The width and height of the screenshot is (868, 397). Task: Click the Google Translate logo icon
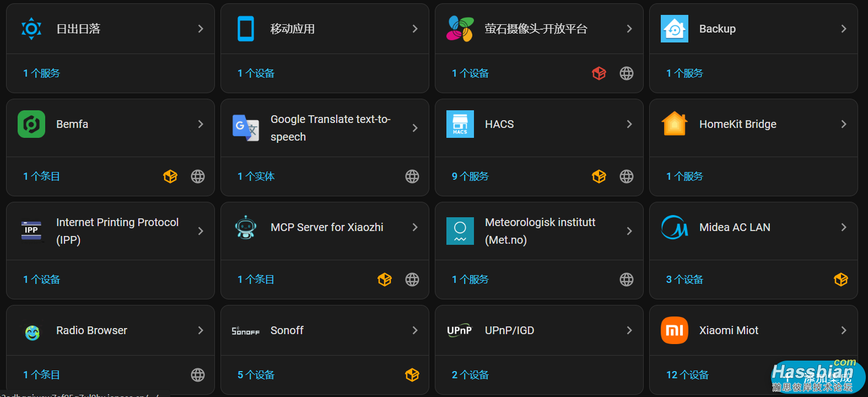click(x=246, y=128)
